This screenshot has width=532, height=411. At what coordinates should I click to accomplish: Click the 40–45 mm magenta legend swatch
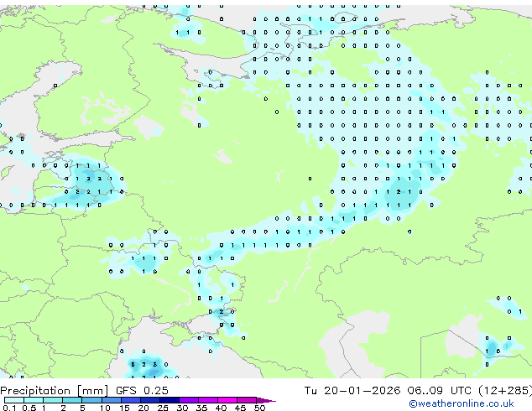pyautogui.click(x=227, y=400)
